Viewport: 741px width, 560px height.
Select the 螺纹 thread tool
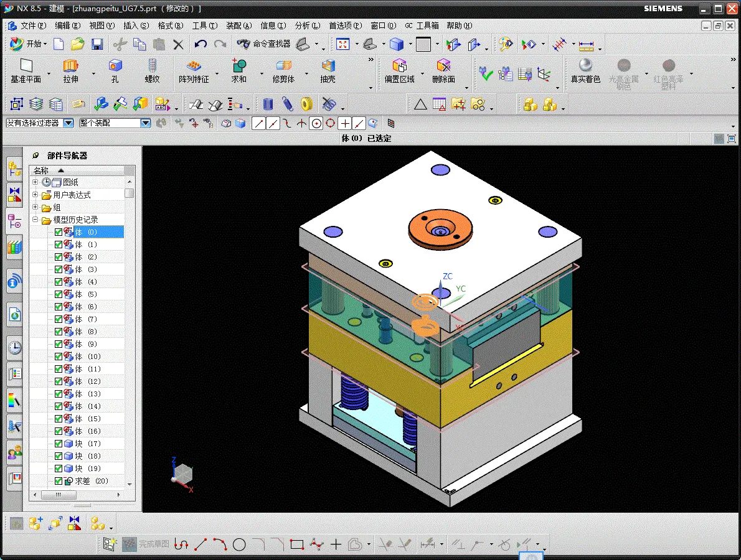[x=152, y=71]
